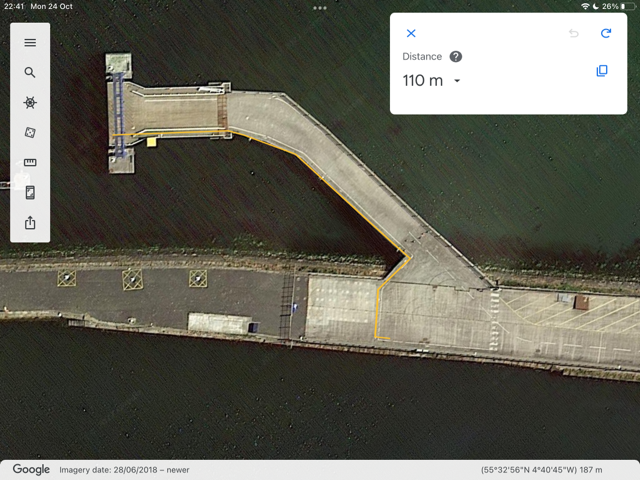This screenshot has width=640, height=480.
Task: Restart measurement with circular arrow icon
Action: tap(605, 34)
